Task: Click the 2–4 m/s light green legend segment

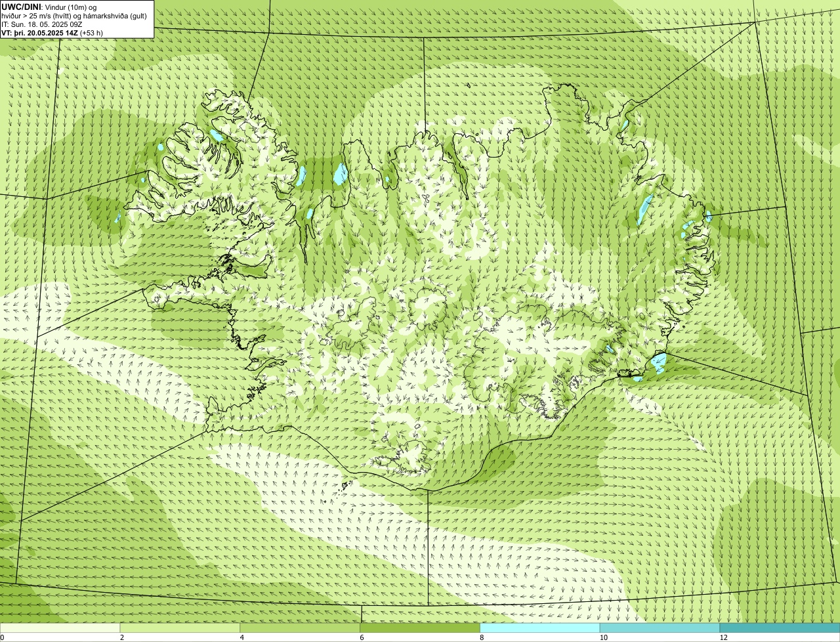Action: click(180, 628)
